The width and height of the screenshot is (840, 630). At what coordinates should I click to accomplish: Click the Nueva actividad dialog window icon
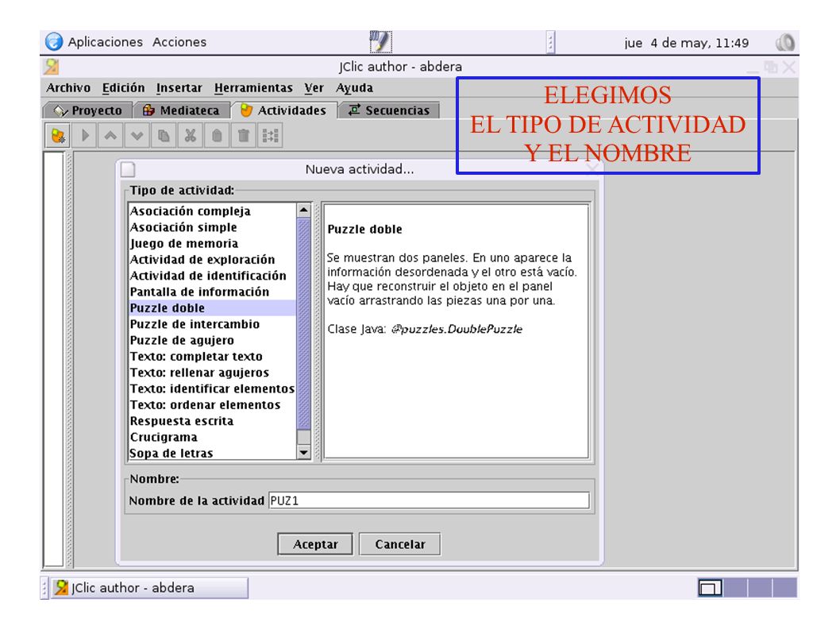click(x=128, y=169)
